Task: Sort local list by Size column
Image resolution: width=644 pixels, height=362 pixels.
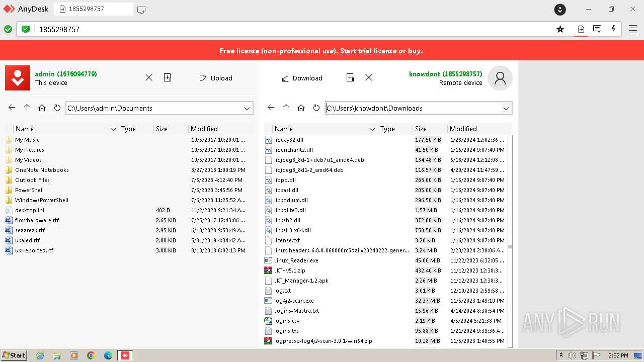Action: [162, 129]
